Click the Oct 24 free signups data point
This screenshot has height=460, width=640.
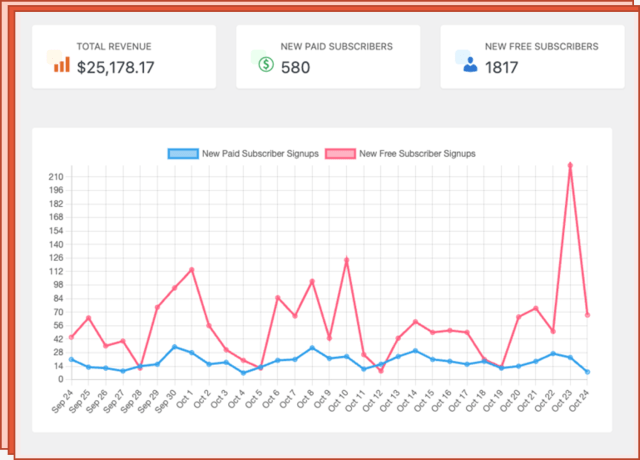(x=587, y=315)
